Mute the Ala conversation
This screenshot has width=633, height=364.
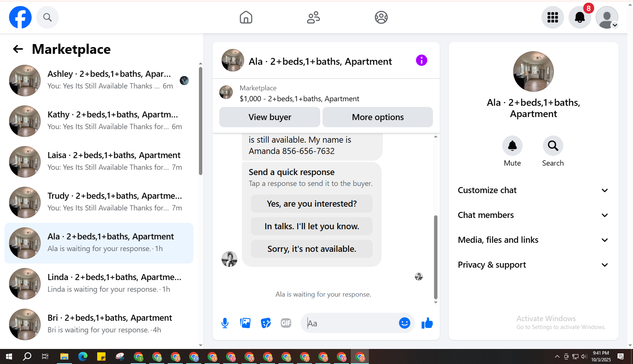click(512, 146)
